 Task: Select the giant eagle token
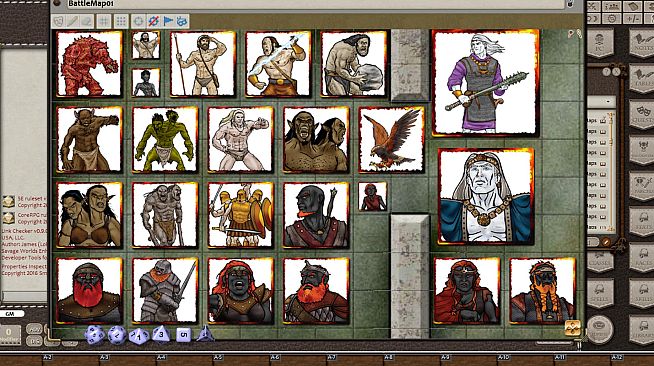[x=392, y=140]
